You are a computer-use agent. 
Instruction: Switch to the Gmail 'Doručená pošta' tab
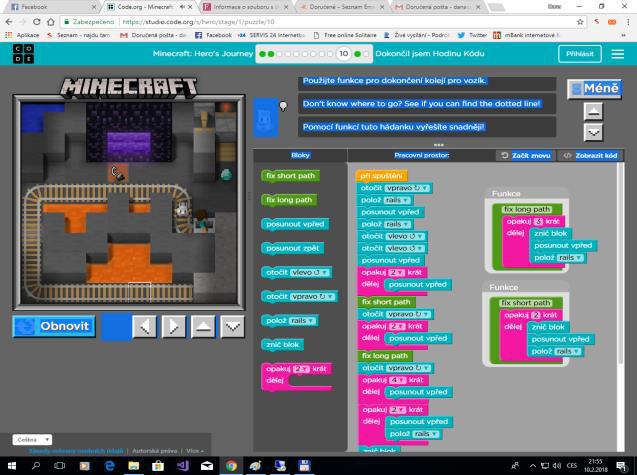point(439,7)
